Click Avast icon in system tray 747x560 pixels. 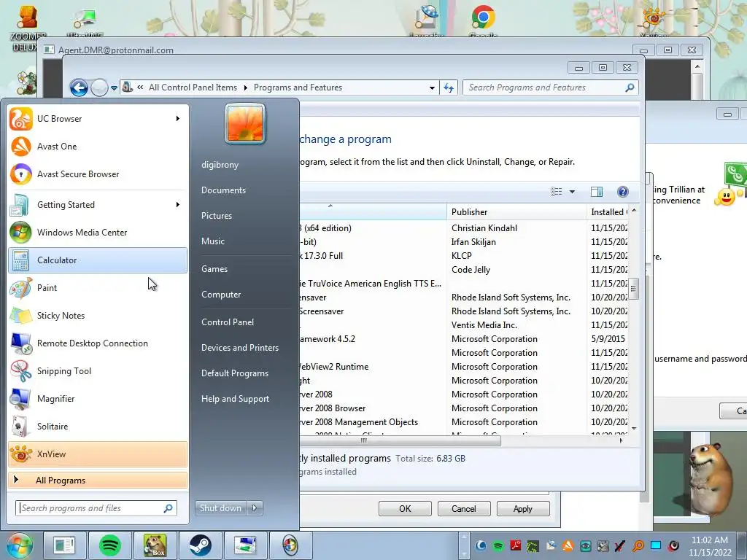(x=568, y=545)
